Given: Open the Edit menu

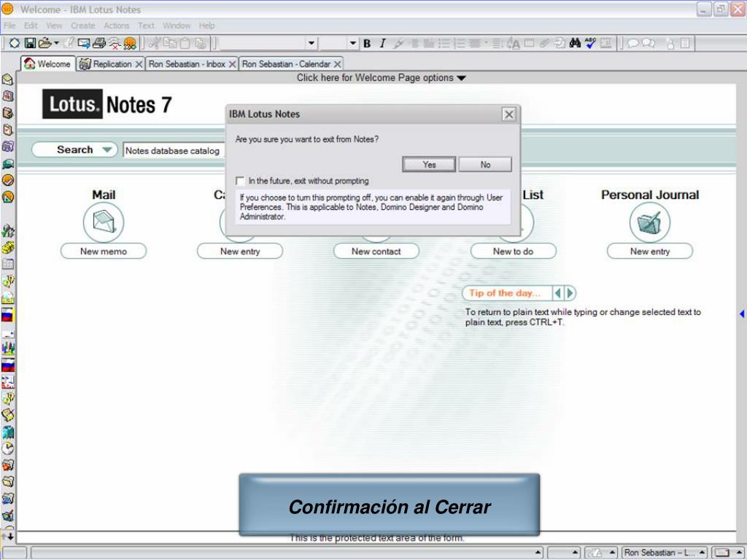Looking at the screenshot, I should pos(31,26).
